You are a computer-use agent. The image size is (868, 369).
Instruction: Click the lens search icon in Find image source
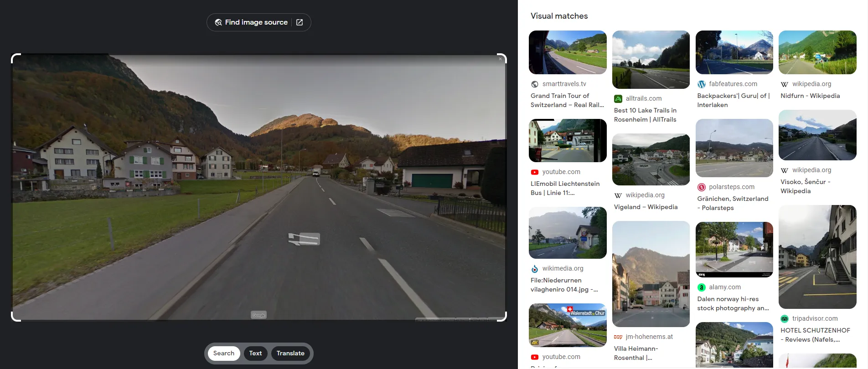click(218, 22)
